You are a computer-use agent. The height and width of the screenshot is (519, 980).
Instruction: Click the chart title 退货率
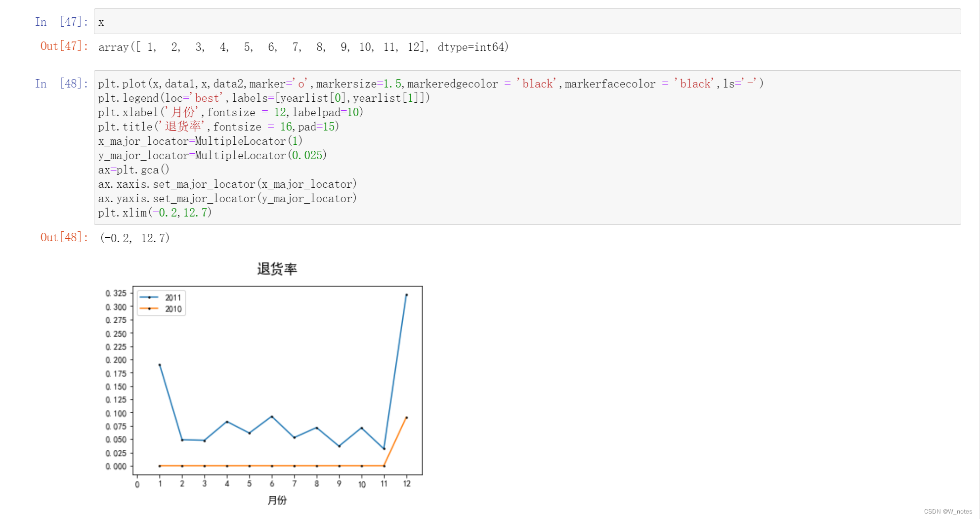277,269
